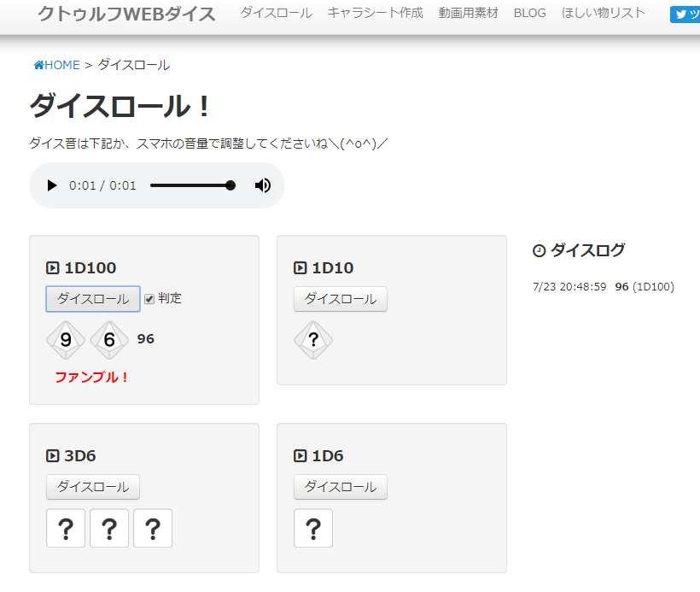Open the キャラシート作成 menu item
The width and height of the screenshot is (700, 592).
(375, 13)
